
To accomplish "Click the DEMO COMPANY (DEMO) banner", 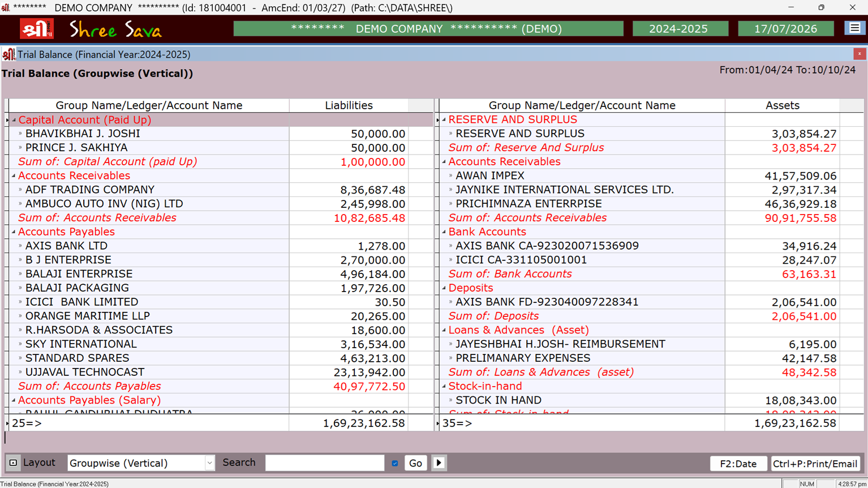I will click(428, 29).
